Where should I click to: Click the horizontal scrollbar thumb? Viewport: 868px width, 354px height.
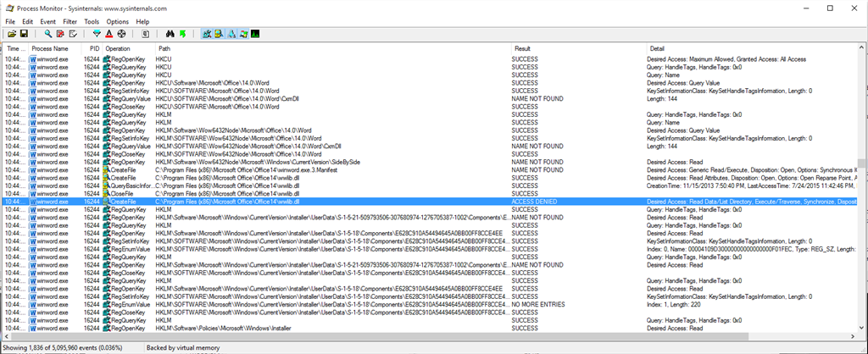[379, 336]
